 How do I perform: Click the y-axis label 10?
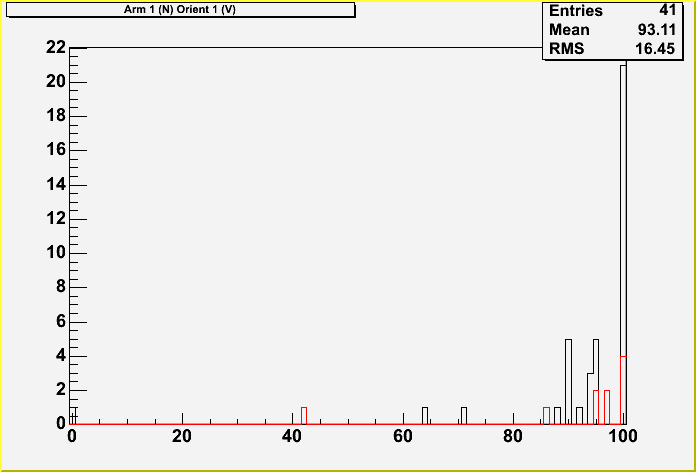point(56,254)
